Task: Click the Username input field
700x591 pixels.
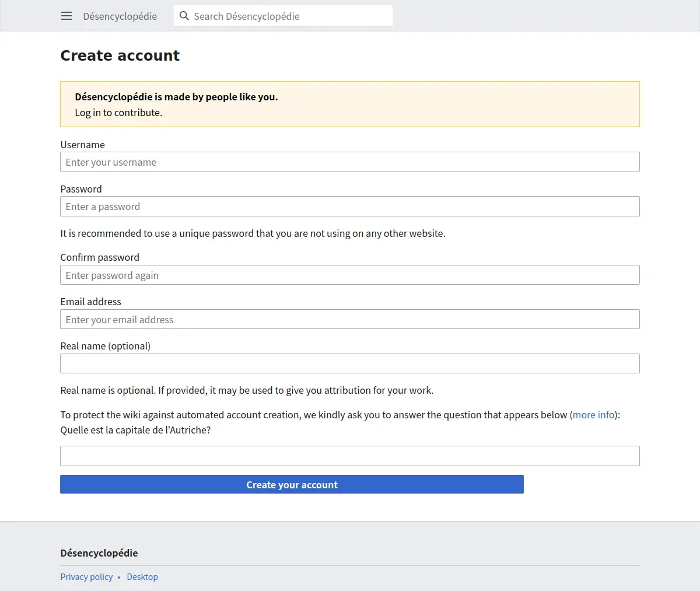Action: pos(349,162)
